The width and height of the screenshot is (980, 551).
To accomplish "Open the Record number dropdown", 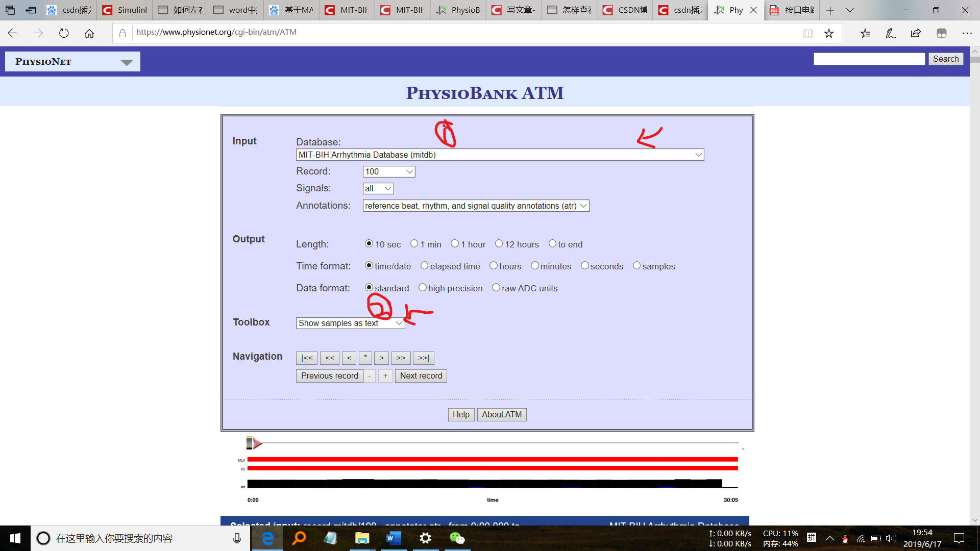I will click(x=389, y=171).
